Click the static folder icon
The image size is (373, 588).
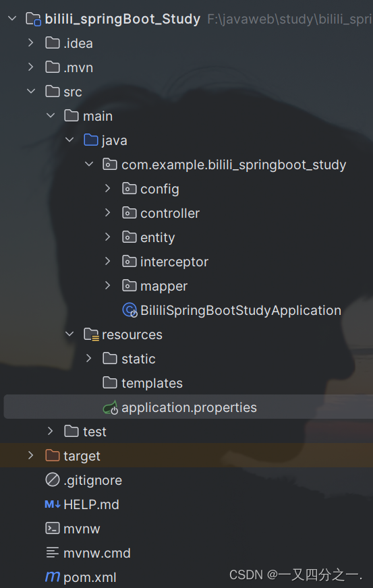click(x=110, y=358)
